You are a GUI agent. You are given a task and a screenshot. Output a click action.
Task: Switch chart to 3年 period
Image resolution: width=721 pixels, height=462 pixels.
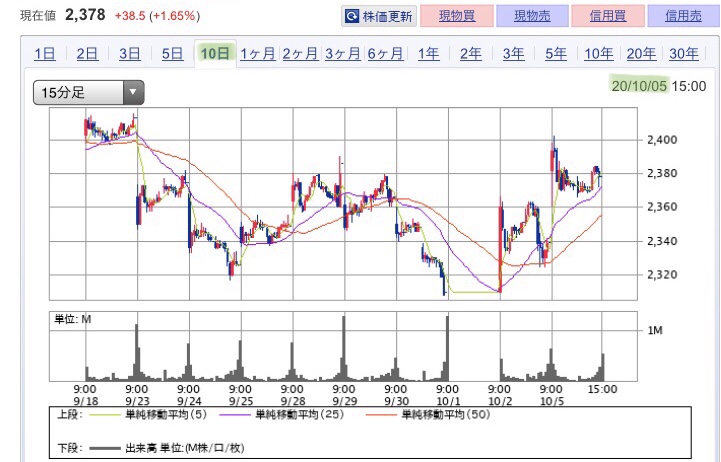[x=513, y=54]
